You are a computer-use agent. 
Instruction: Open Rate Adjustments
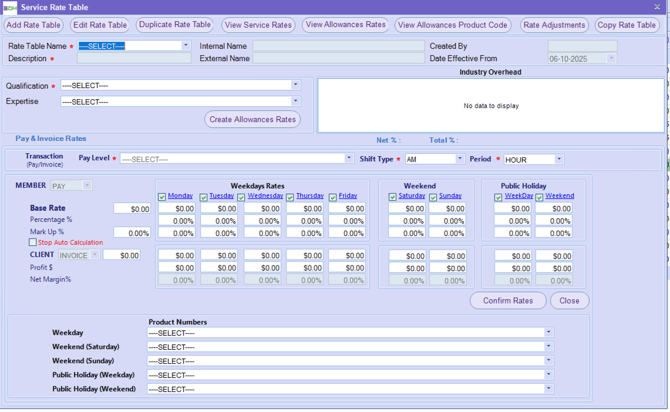click(554, 25)
